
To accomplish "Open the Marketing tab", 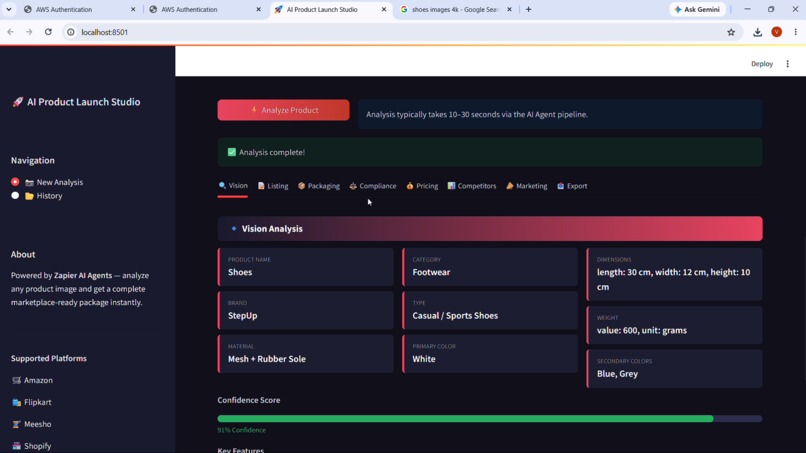I will point(526,186).
